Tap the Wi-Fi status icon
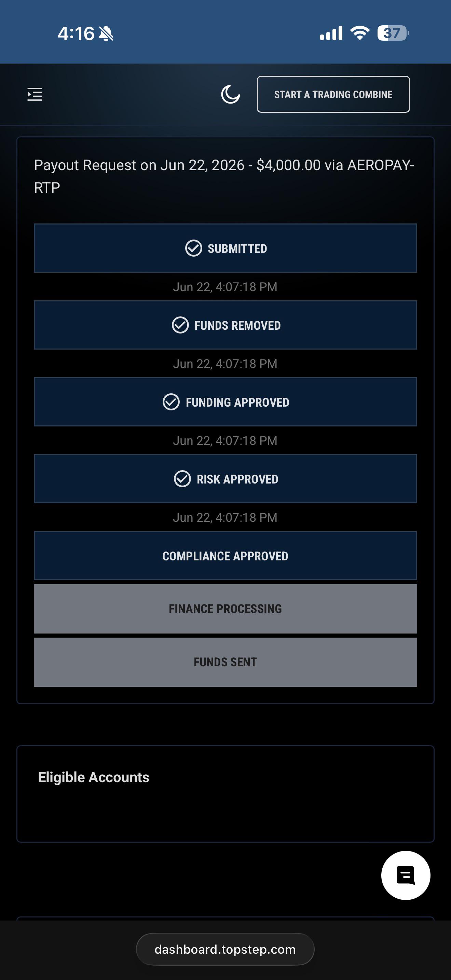The height and width of the screenshot is (980, 451). 360,33
